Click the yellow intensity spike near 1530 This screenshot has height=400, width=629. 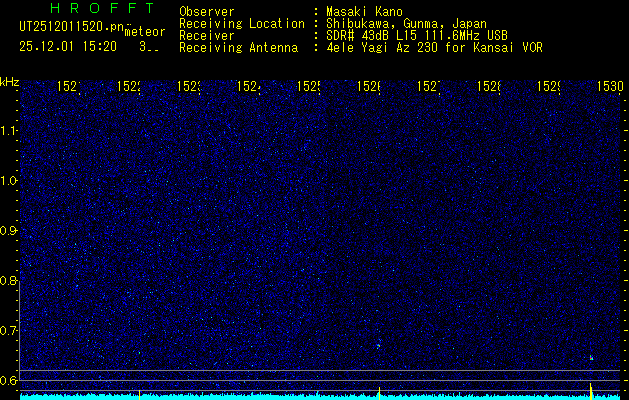click(x=591, y=391)
